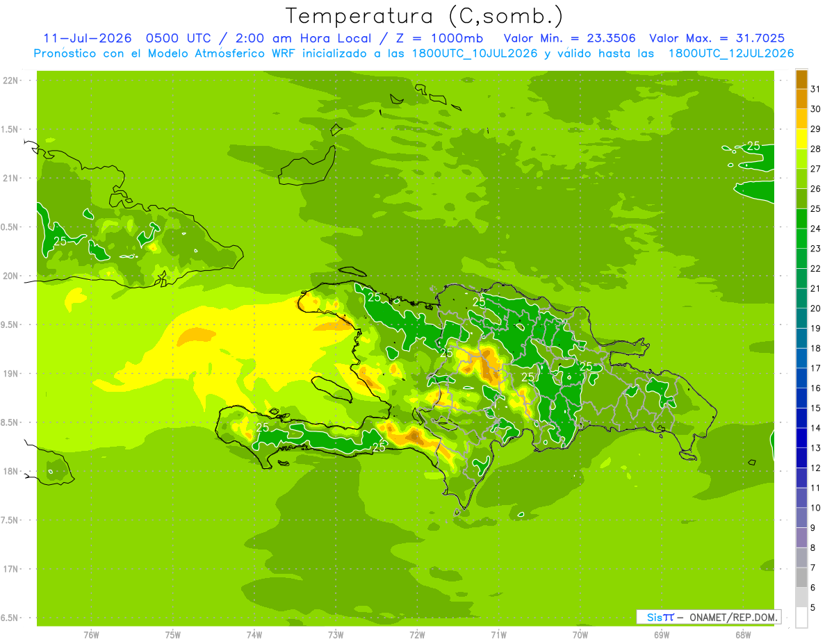Click the color scale value '31'
The image size is (834, 644).
coord(815,89)
